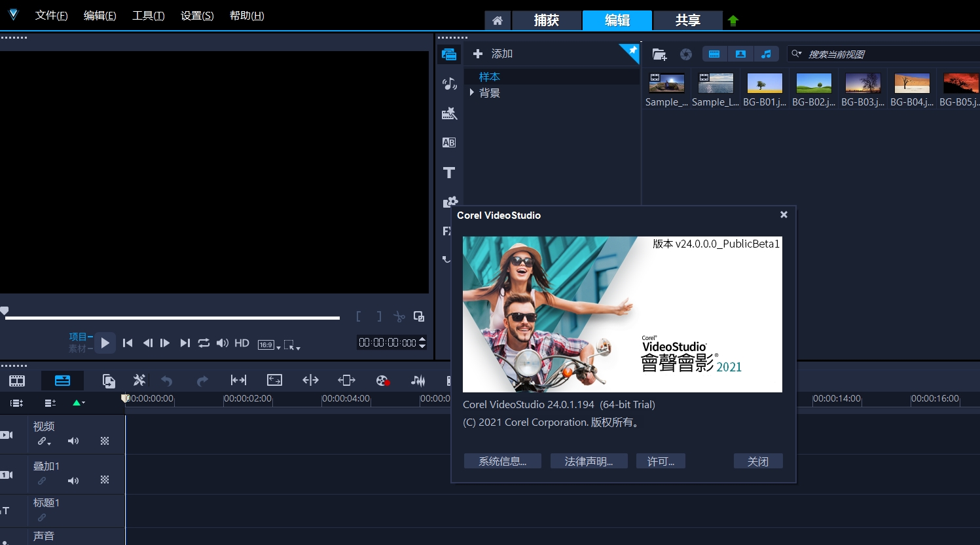Open the 设置(S) menu
Image resolution: width=980 pixels, height=545 pixels.
tap(197, 16)
